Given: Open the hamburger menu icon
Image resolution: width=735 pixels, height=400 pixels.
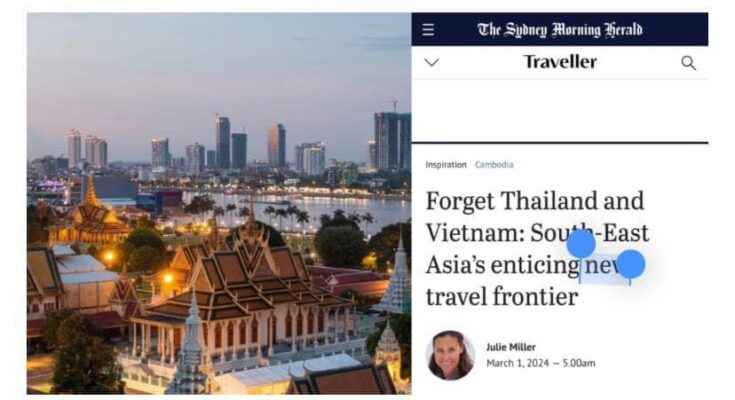Looking at the screenshot, I should click(x=428, y=30).
